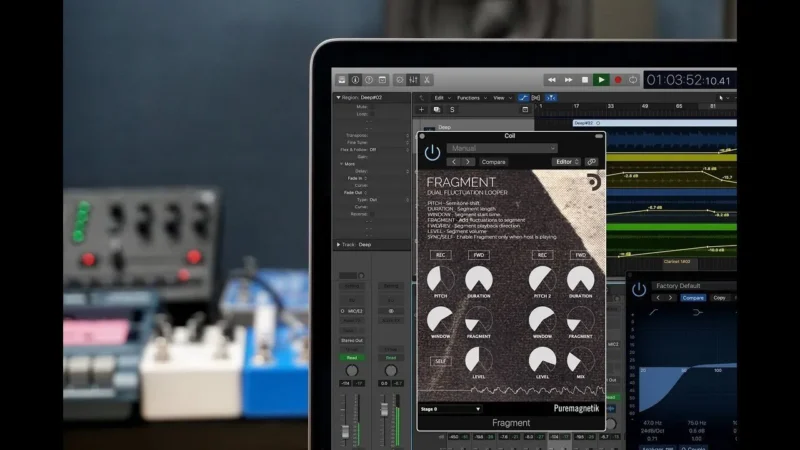Click the Copy button in EQ plugin
This screenshot has height=450, width=800.
click(719, 298)
